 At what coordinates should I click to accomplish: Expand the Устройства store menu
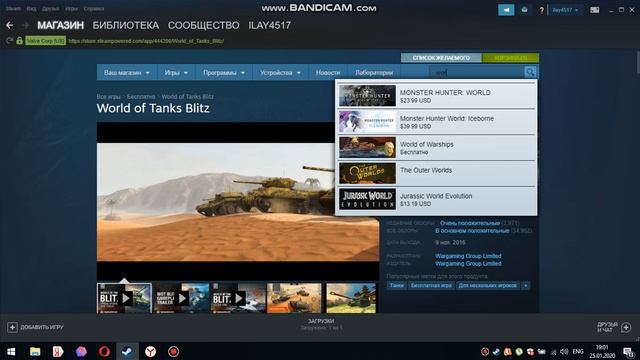280,73
